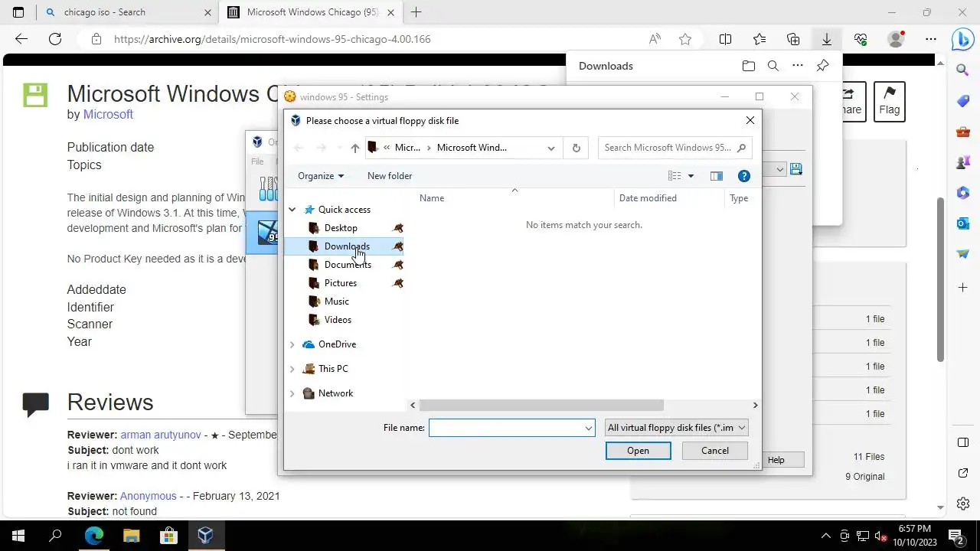Image resolution: width=980 pixels, height=551 pixels.
Task: Open Microsoft Store from taskbar
Action: click(x=168, y=536)
